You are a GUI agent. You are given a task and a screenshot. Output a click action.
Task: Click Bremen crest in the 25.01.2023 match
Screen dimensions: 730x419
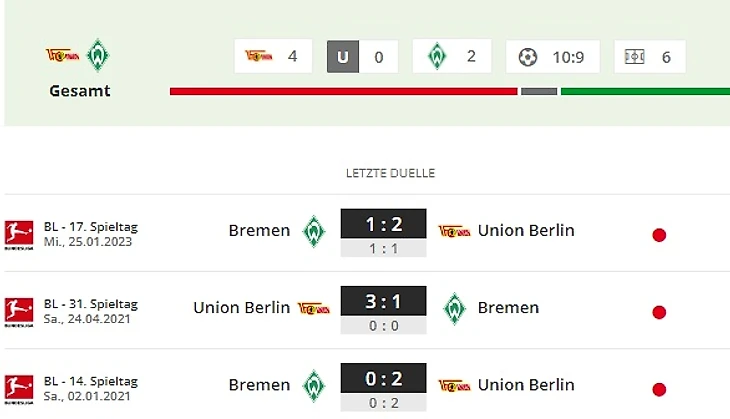[x=315, y=231]
